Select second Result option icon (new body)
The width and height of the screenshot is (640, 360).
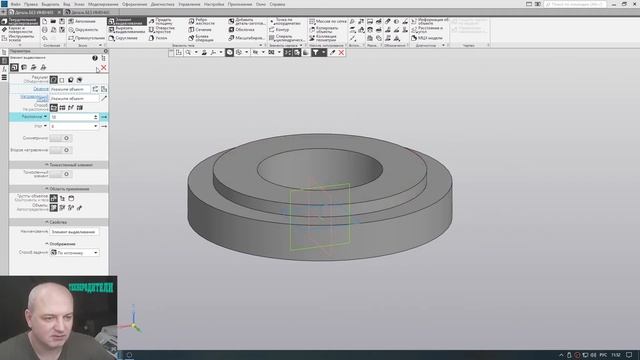[62, 80]
